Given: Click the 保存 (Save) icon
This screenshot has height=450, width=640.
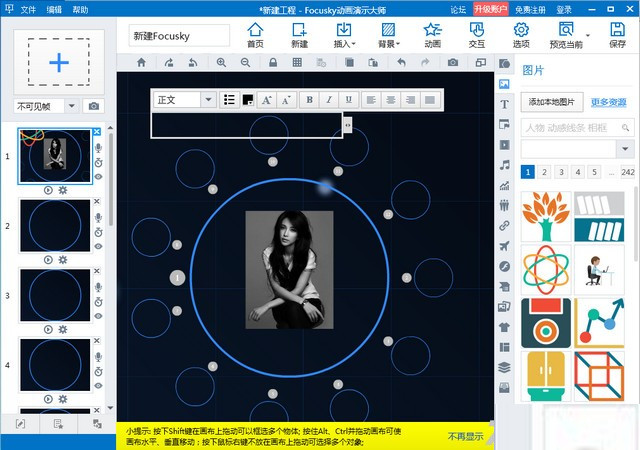Looking at the screenshot, I should pyautogui.click(x=617, y=34).
